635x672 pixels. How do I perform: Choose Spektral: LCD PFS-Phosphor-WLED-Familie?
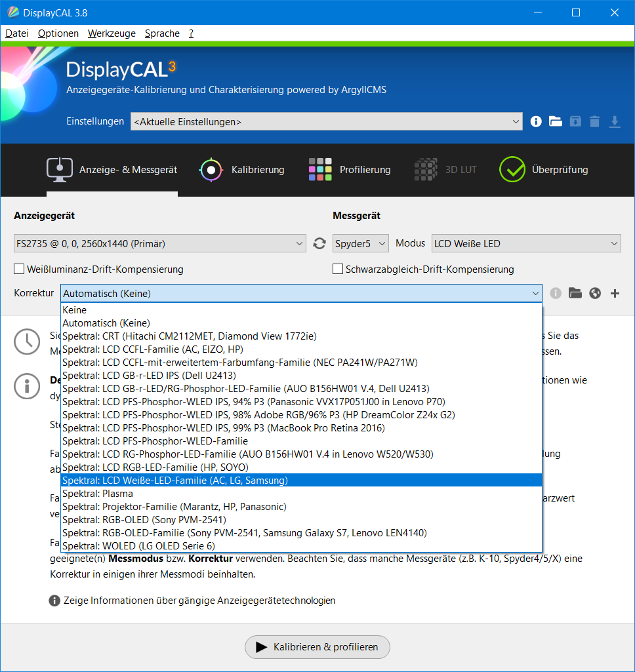coord(301,441)
